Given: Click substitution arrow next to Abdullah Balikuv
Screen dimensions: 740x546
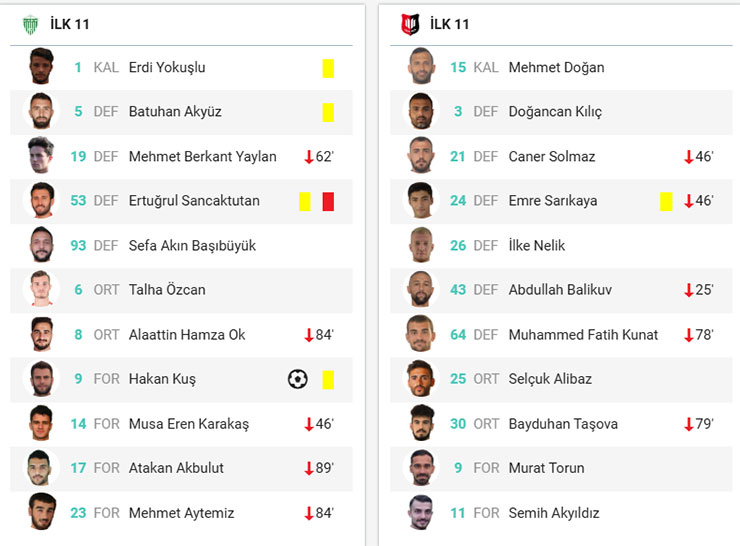Looking at the screenshot, I should [688, 290].
